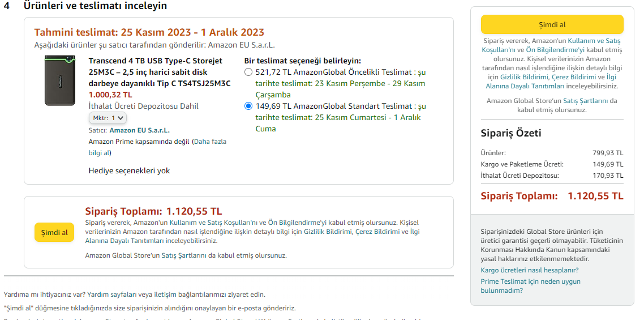Open the Mktr quantity dropdown
644x320 pixels.
point(108,118)
